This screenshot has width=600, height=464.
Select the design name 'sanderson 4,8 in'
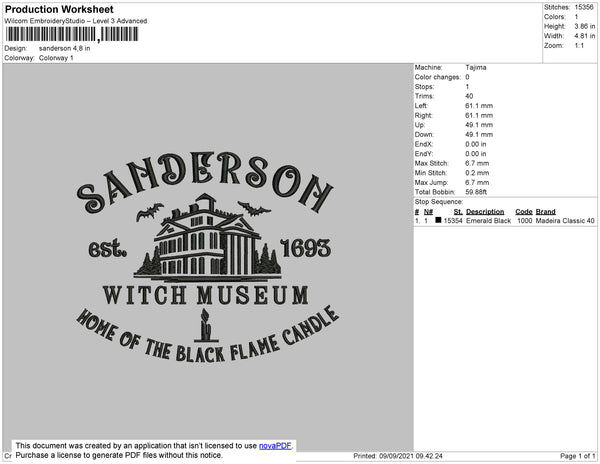click(x=65, y=48)
